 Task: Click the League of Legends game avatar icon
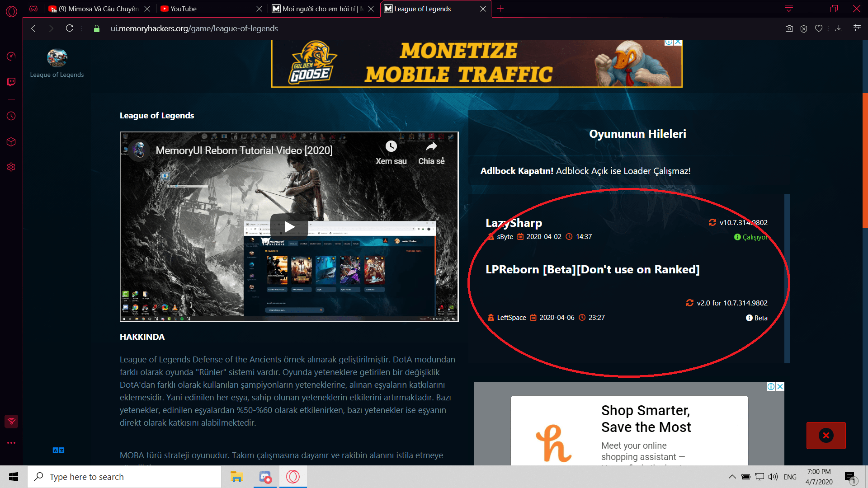click(57, 58)
